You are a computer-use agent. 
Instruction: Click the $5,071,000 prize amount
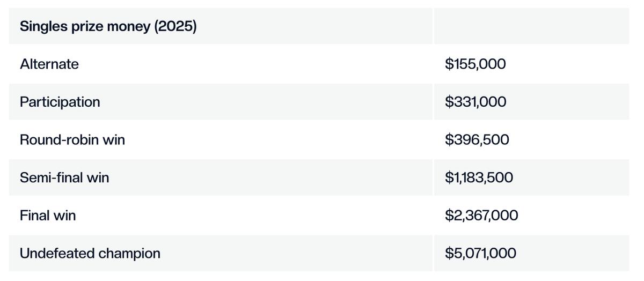click(480, 253)
